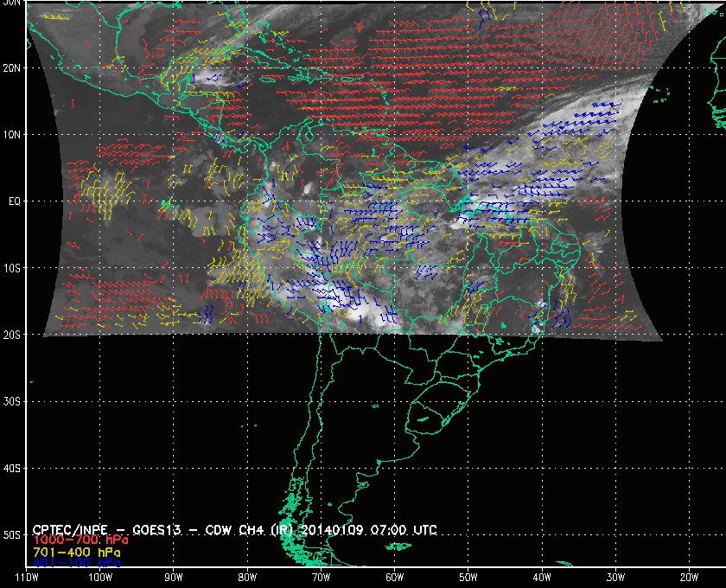Select the 40S latitude label
The width and height of the screenshot is (726, 588).
point(12,469)
